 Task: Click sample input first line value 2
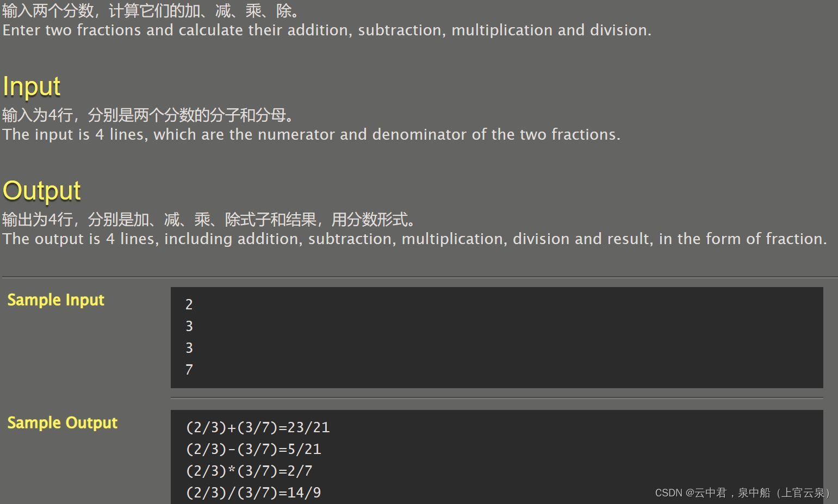click(x=189, y=304)
